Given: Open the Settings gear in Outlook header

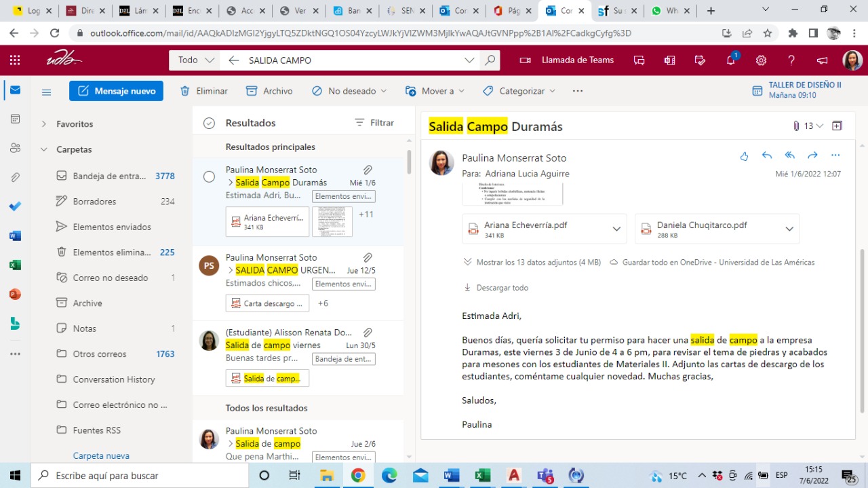Looking at the screenshot, I should pos(761,60).
